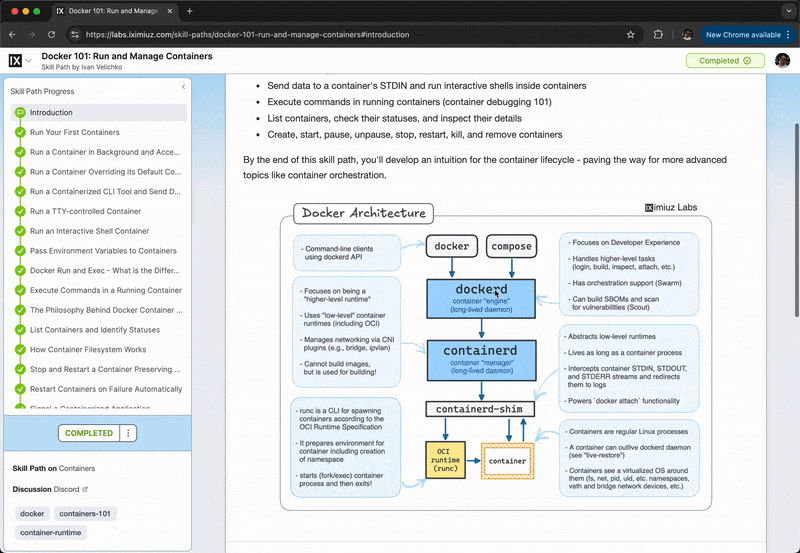The image size is (800, 553).
Task: Click the Docker Architecture diagram image
Action: [x=496, y=355]
